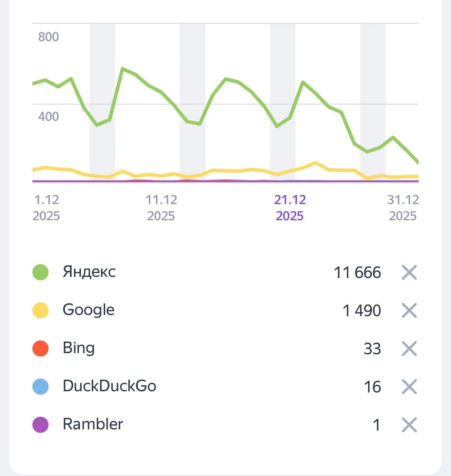The image size is (451, 476).
Task: Click the red Bing color dot
Action: click(40, 349)
